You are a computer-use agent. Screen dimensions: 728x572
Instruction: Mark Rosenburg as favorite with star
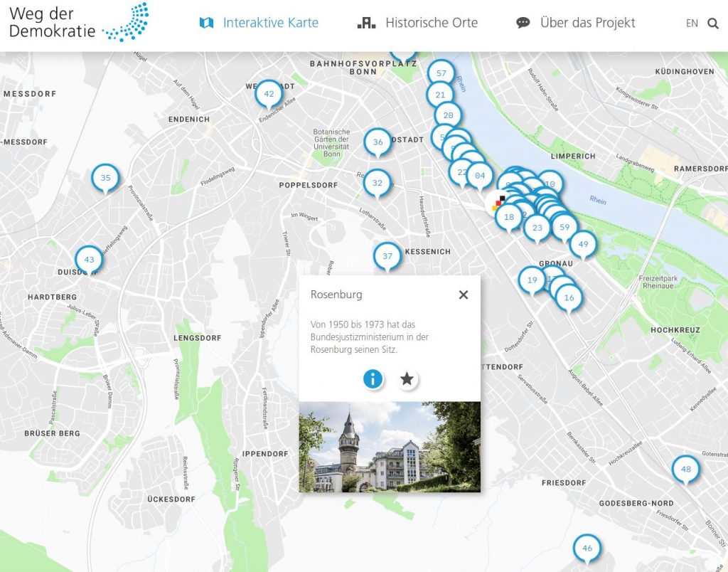click(407, 379)
